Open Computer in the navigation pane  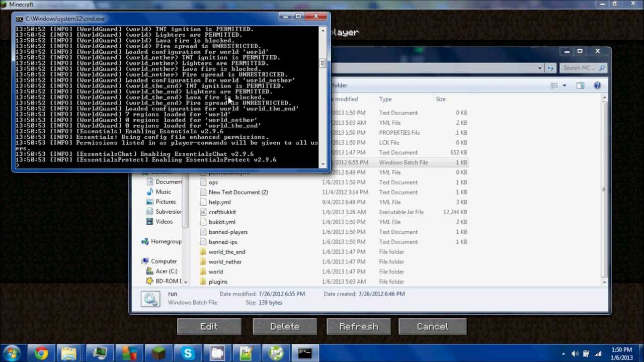[x=164, y=261]
